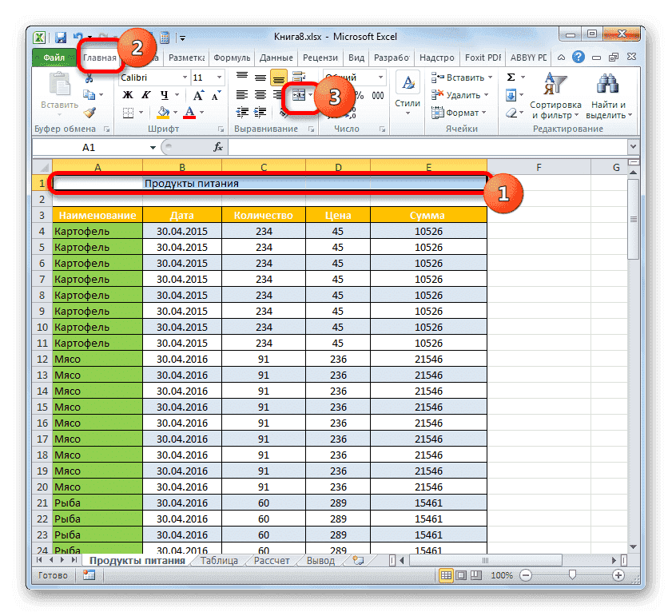
Task: Select the Таблица sheet tab
Action: click(x=219, y=560)
